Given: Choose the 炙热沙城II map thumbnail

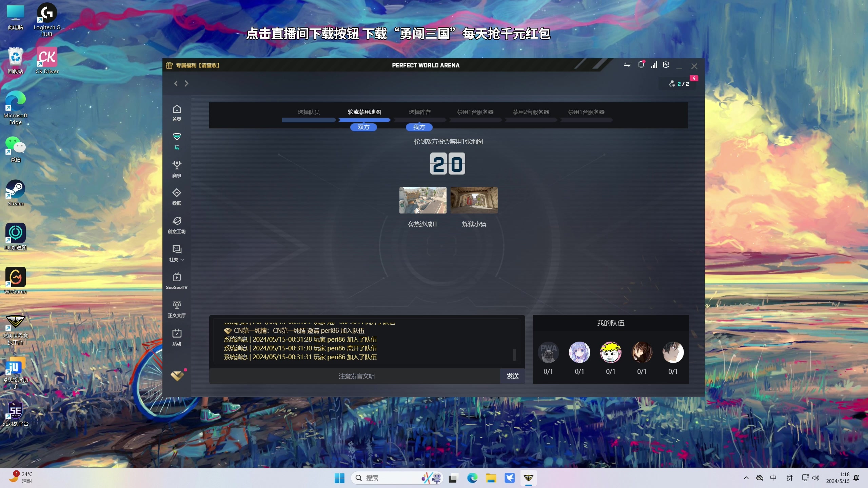Looking at the screenshot, I should coord(423,200).
